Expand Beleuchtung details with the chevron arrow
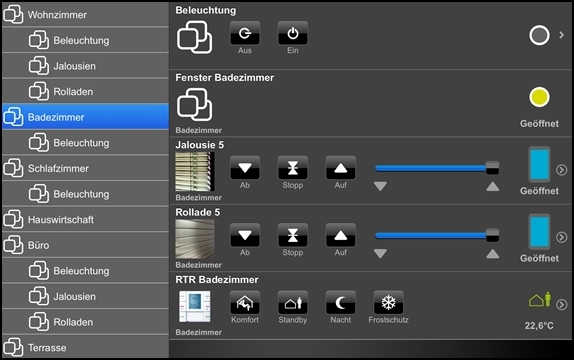The image size is (574, 360). (562, 35)
